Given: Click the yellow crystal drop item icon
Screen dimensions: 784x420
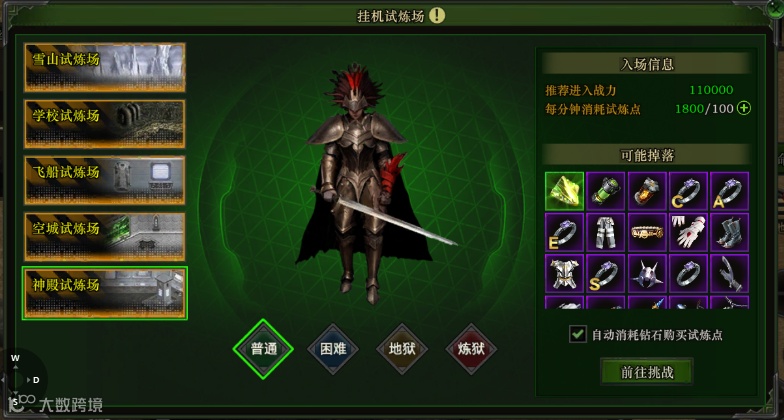Looking at the screenshot, I should click(x=564, y=191).
